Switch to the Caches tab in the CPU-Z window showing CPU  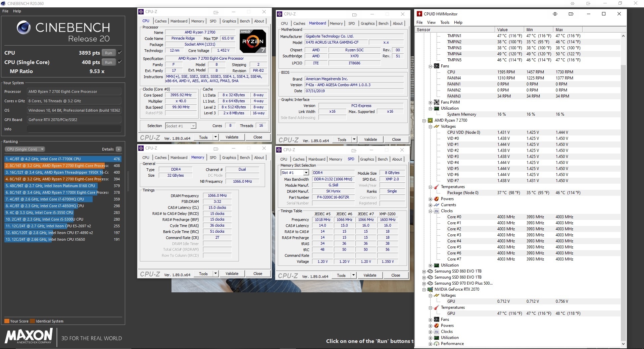(x=160, y=21)
